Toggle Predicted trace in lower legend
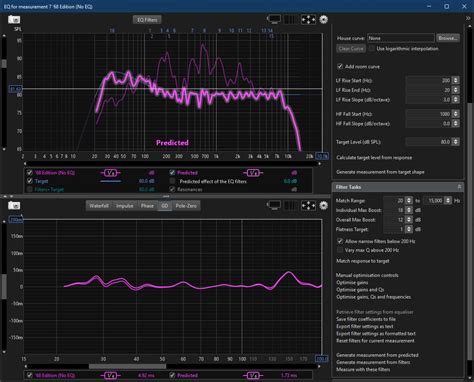This screenshot has height=382, width=474. (x=172, y=376)
